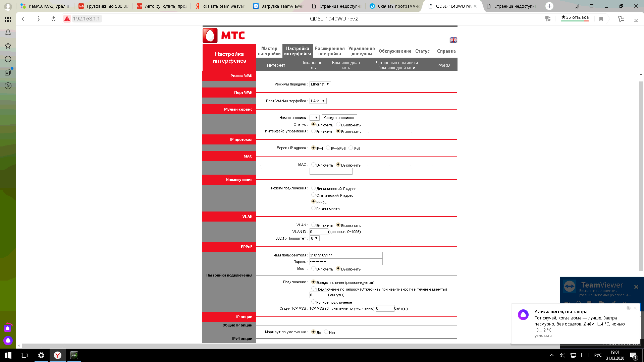Click the bookmark page icon
Screen dimensions: 644x362
tap(601, 19)
